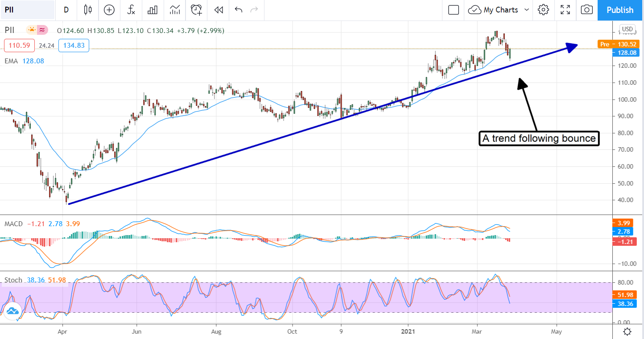Select the EMA indicator label

click(x=11, y=61)
